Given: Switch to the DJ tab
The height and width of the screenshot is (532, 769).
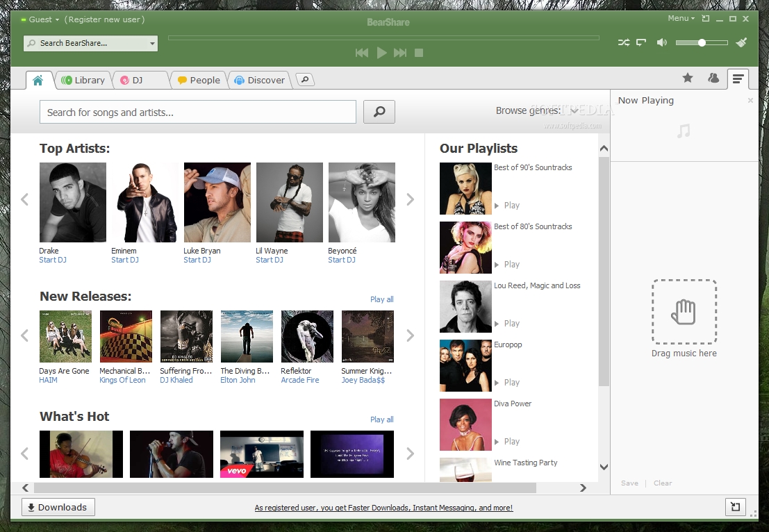Looking at the screenshot, I should coord(140,80).
